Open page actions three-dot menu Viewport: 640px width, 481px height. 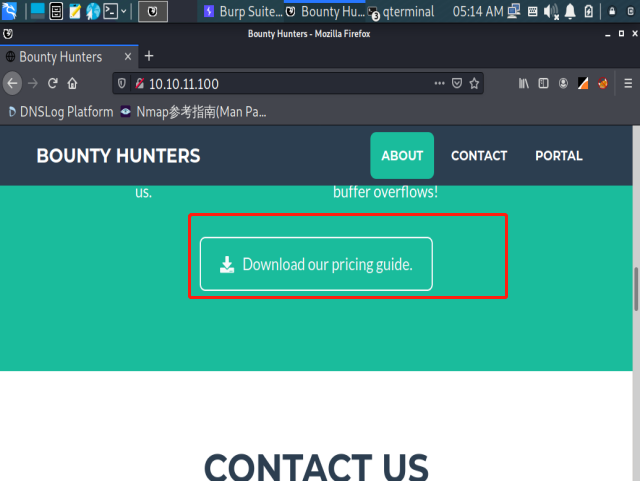(x=439, y=84)
